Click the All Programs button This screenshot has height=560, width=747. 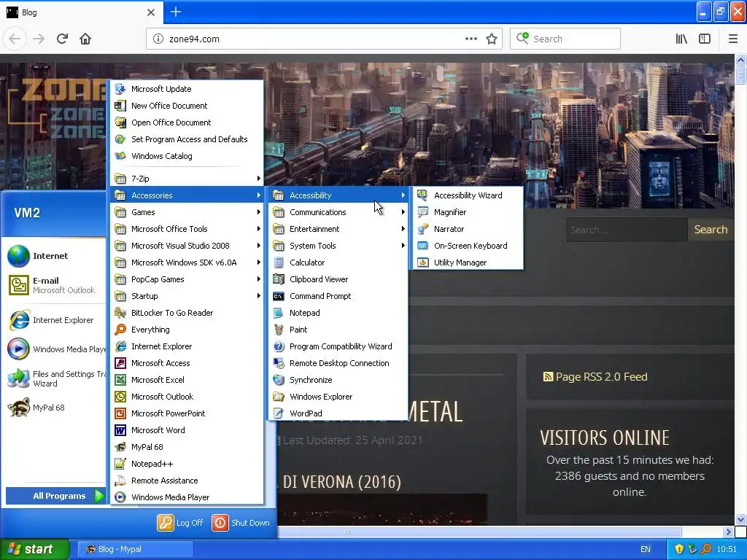pyautogui.click(x=56, y=496)
